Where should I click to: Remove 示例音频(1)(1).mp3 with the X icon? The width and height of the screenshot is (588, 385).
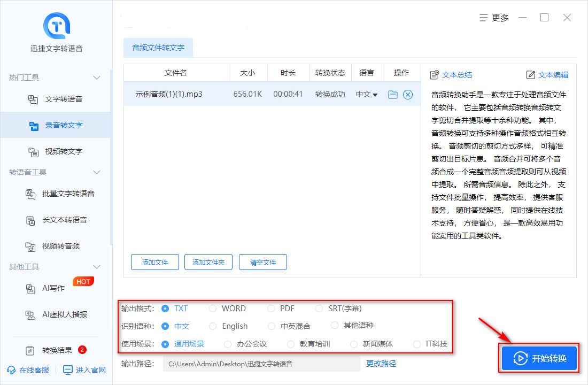pyautogui.click(x=408, y=95)
